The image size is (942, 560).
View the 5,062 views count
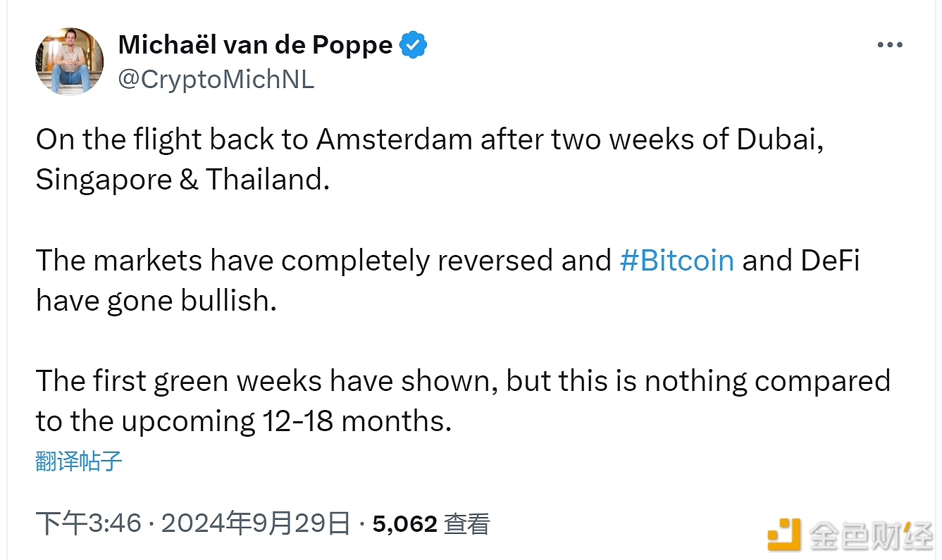[405, 523]
